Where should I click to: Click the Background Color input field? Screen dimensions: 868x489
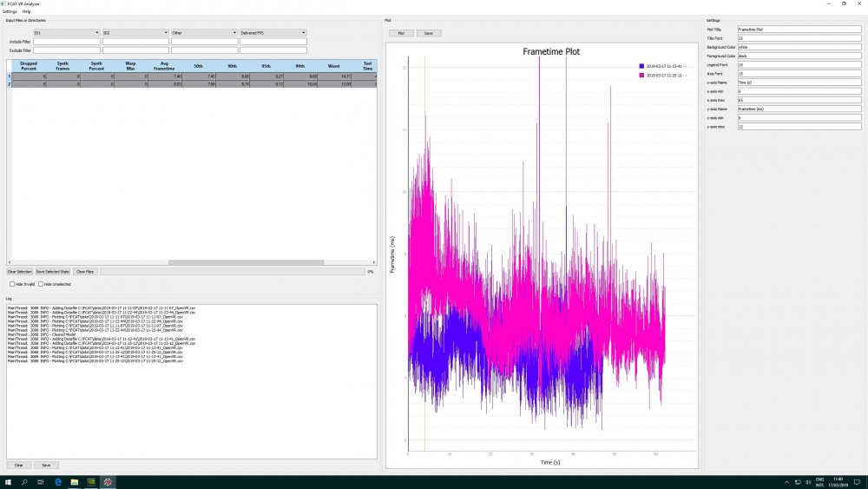pyautogui.click(x=799, y=46)
